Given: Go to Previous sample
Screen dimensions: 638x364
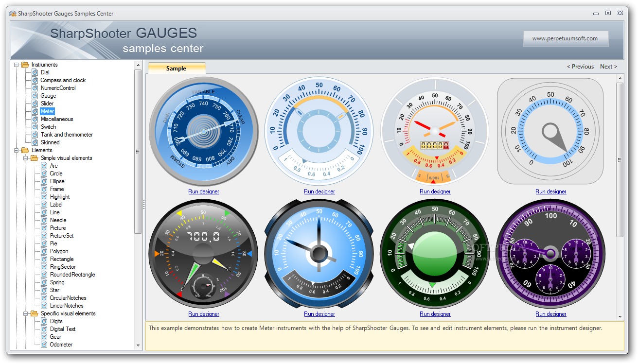Looking at the screenshot, I should coord(580,67).
